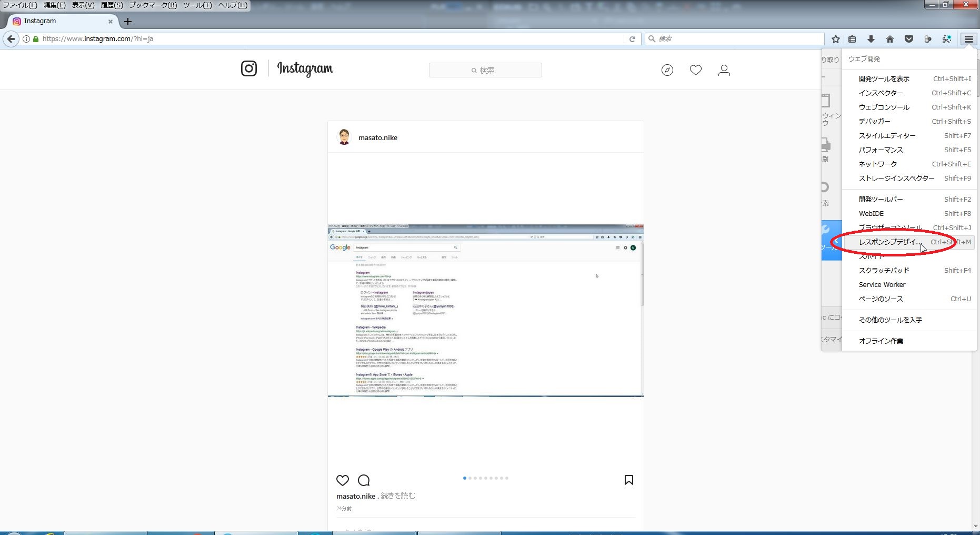Viewport: 980px width, 535px height.
Task: Focus the Instagram 検索 search field
Action: 485,70
